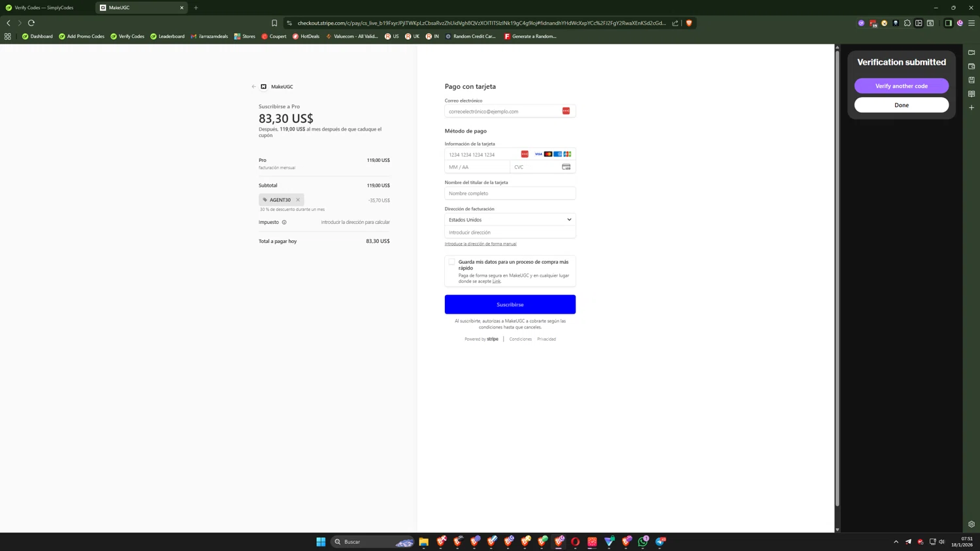Focus the Introducir dirección address field
Screen dimensions: 980x551
point(510,232)
